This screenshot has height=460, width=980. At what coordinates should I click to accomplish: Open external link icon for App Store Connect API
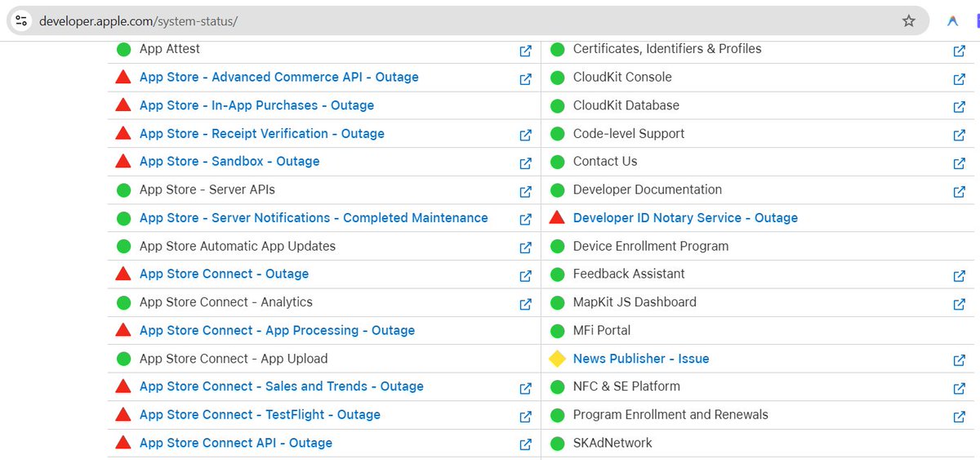coord(526,444)
